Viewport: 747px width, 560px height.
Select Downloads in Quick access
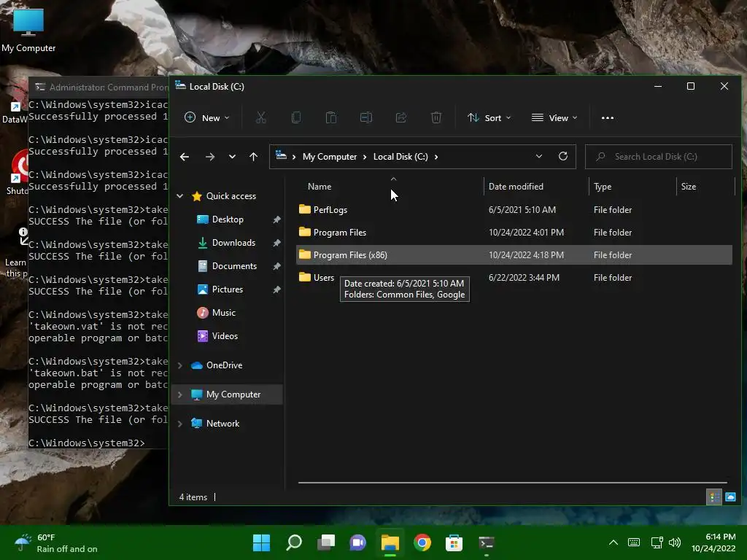(x=233, y=243)
